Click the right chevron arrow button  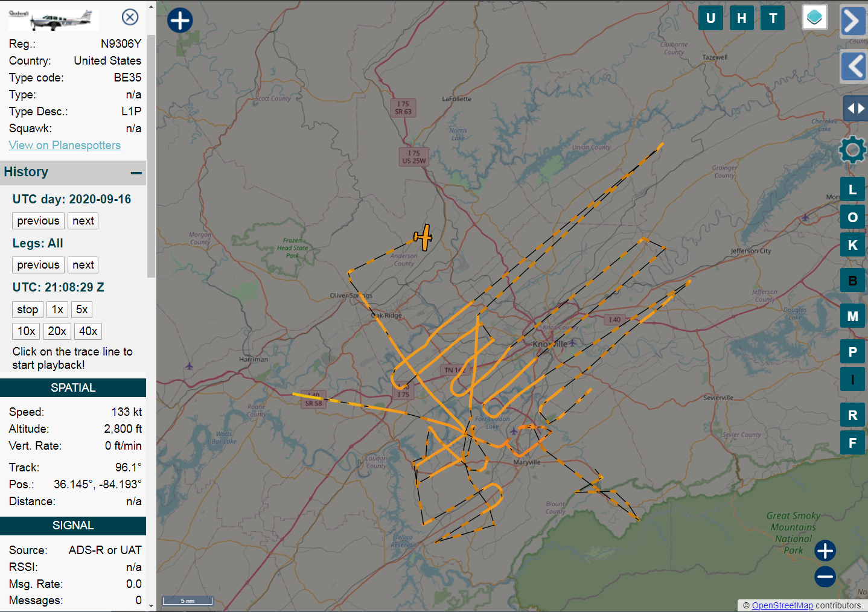coord(852,22)
